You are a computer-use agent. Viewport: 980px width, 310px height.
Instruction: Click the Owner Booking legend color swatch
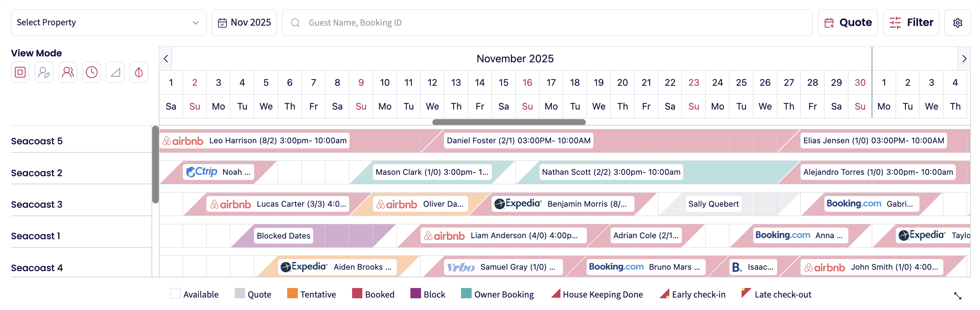pos(466,294)
